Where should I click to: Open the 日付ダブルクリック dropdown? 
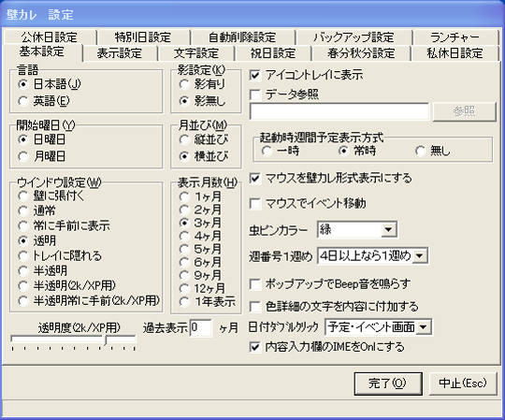click(424, 327)
